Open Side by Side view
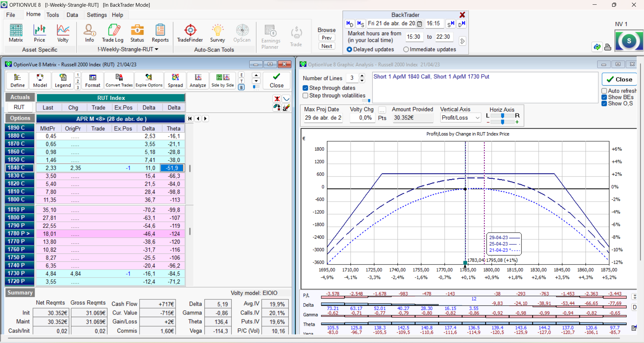 pyautogui.click(x=223, y=81)
